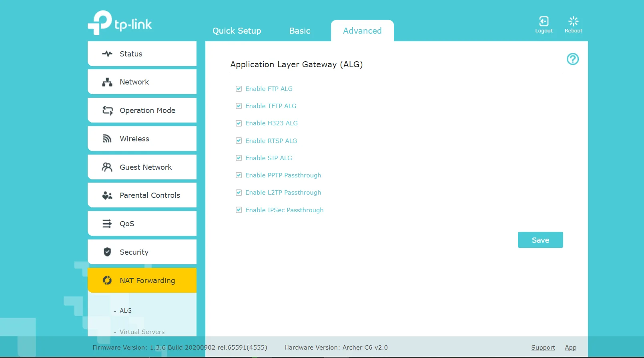Image resolution: width=644 pixels, height=358 pixels.
Task: Toggle Enable PPTP Passthrough checkbox
Action: coord(239,175)
